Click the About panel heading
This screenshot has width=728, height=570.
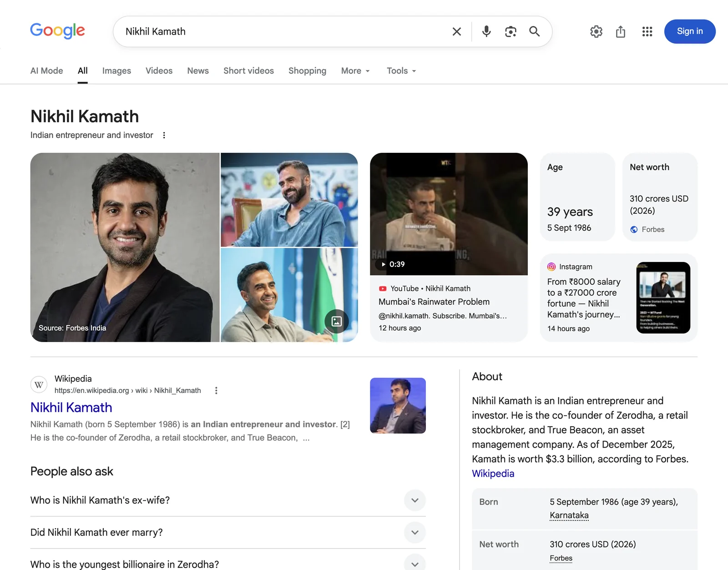[x=487, y=377]
